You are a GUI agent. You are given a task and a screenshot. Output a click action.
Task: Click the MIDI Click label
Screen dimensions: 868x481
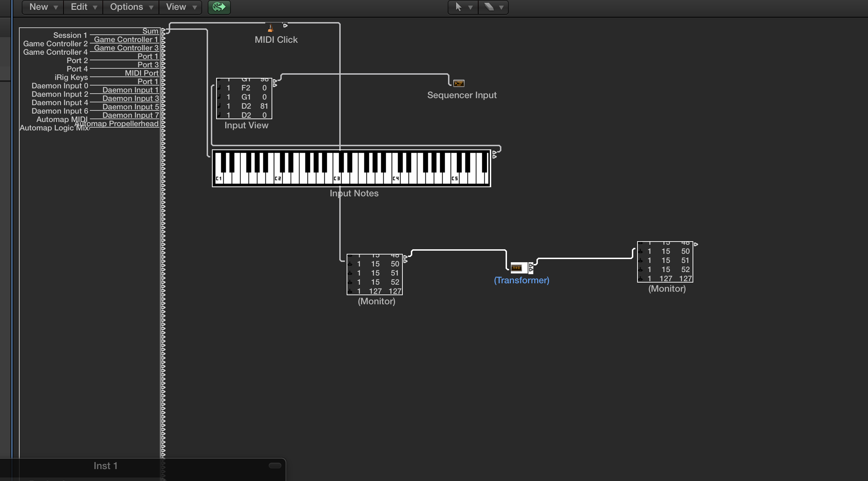pos(276,40)
